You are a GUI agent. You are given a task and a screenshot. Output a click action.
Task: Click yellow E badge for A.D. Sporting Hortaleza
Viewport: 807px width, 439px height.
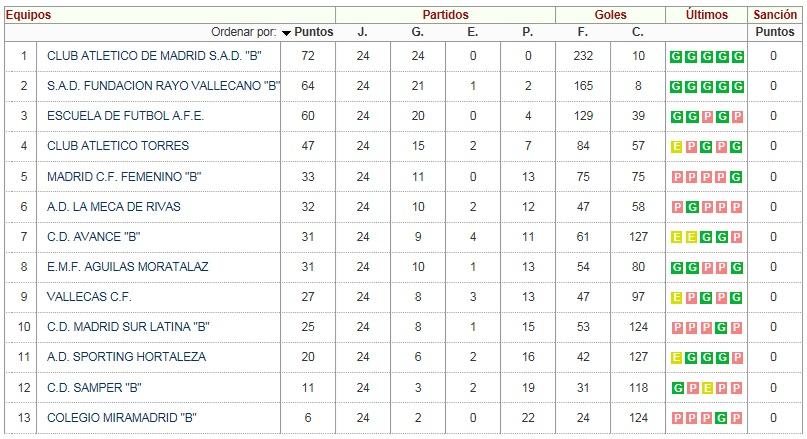point(676,358)
